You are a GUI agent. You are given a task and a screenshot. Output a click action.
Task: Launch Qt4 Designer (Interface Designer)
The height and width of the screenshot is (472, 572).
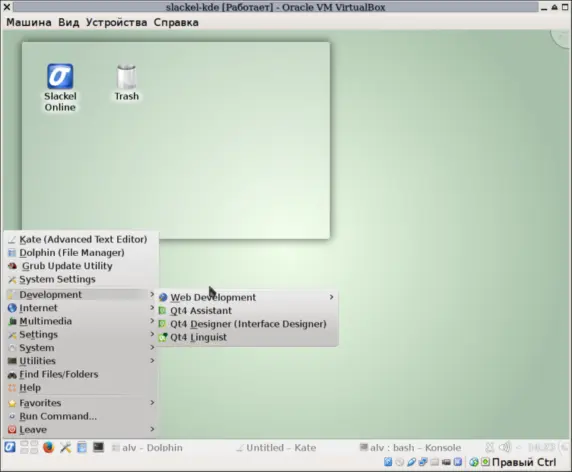click(x=247, y=324)
